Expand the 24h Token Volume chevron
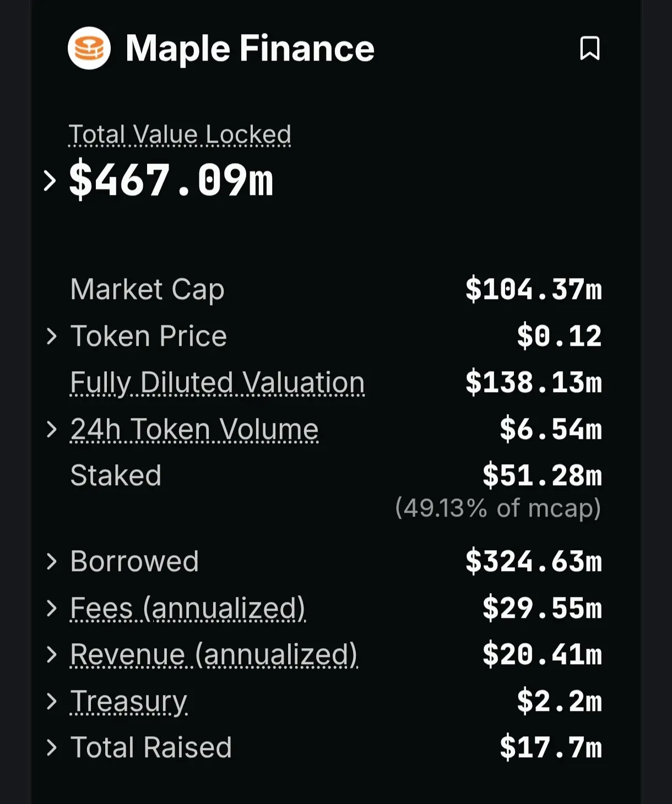This screenshot has height=804, width=672. 52,429
